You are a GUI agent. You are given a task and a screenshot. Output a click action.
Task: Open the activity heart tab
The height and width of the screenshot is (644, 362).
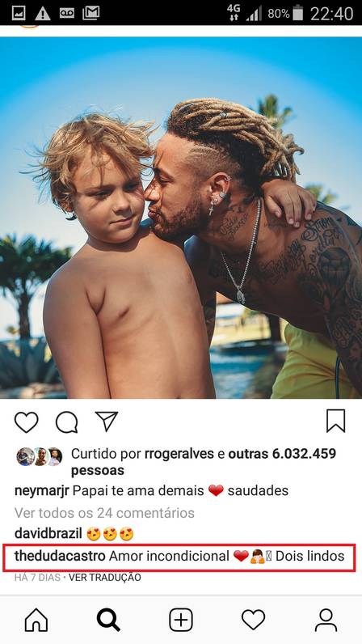pyautogui.click(x=253, y=620)
